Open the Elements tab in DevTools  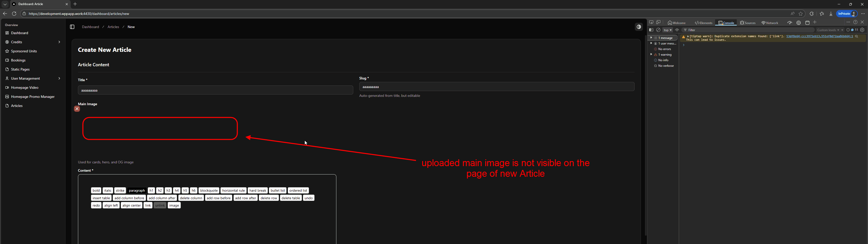coord(703,23)
